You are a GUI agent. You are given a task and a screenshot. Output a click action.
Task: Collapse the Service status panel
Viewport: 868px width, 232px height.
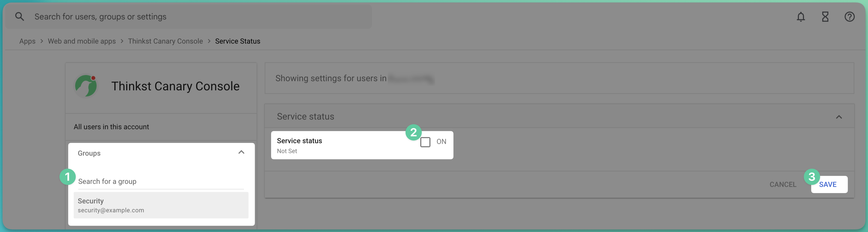(x=839, y=117)
